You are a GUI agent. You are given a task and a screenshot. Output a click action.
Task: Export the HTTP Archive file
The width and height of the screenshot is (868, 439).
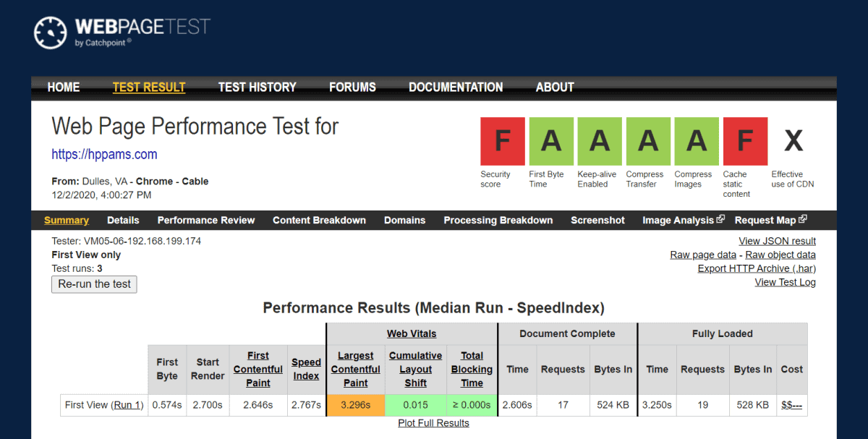coord(756,268)
